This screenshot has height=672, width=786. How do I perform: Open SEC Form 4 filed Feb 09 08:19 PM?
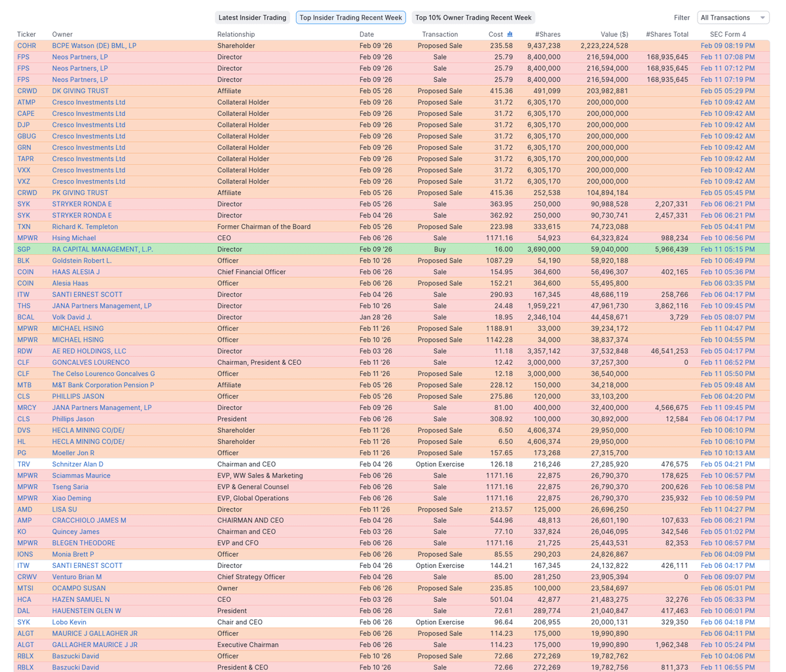pyautogui.click(x=727, y=46)
